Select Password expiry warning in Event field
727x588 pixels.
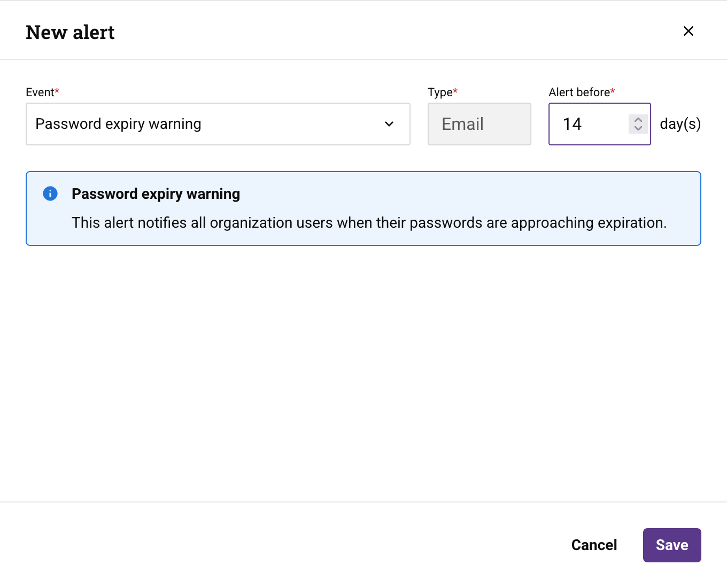118,124
